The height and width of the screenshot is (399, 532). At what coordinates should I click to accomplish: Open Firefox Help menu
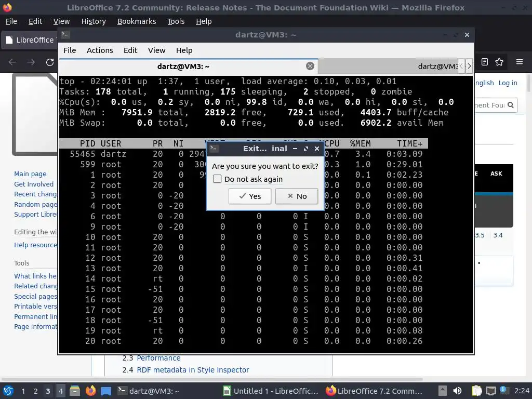[204, 21]
